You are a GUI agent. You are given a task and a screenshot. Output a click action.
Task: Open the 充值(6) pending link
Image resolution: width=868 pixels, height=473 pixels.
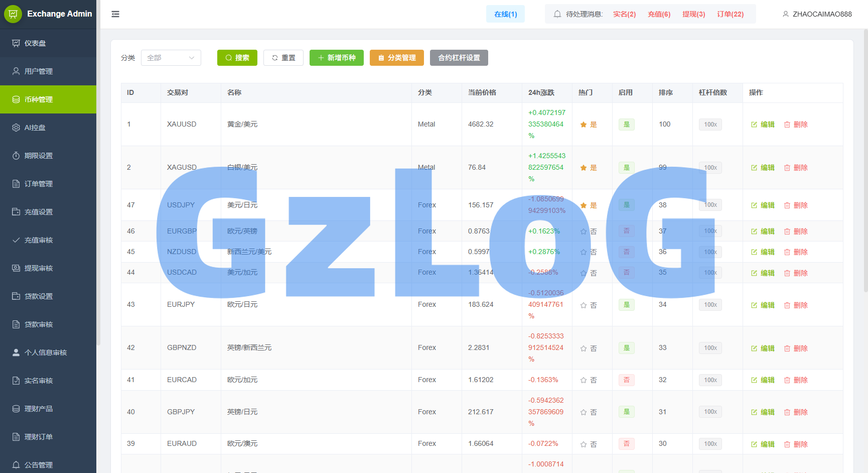[x=659, y=14]
